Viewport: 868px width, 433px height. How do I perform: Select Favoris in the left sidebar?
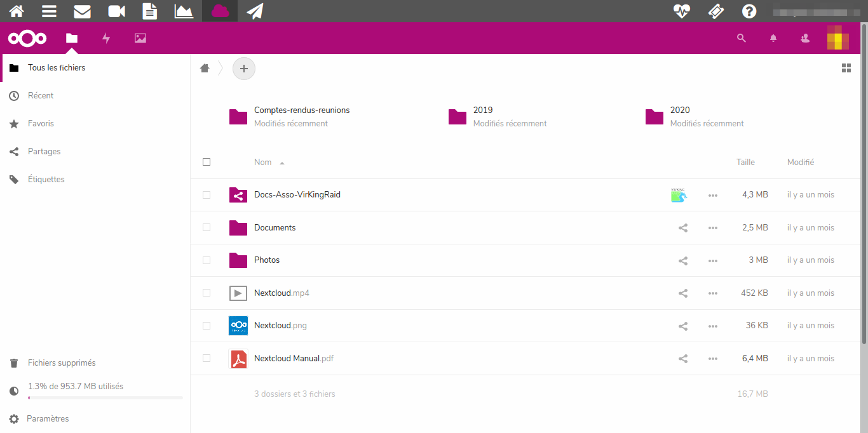(x=41, y=124)
